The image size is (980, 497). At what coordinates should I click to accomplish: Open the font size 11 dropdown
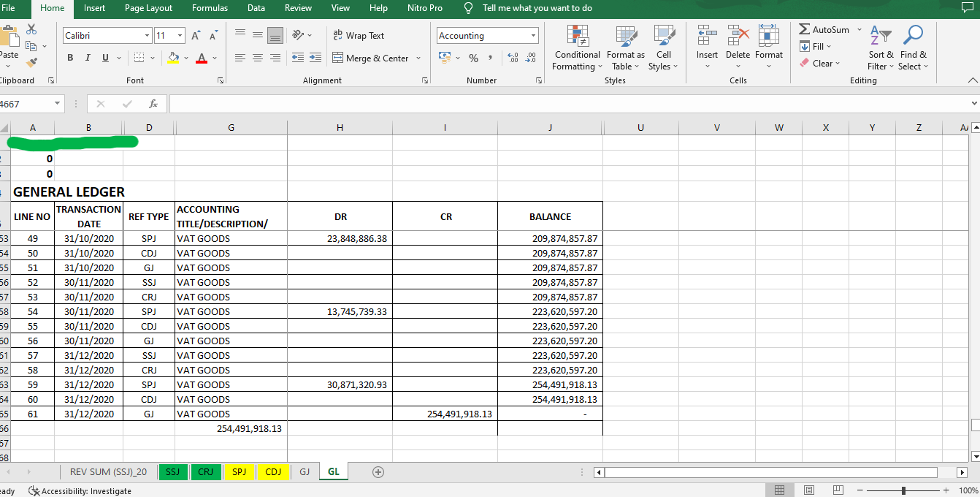[x=181, y=36]
